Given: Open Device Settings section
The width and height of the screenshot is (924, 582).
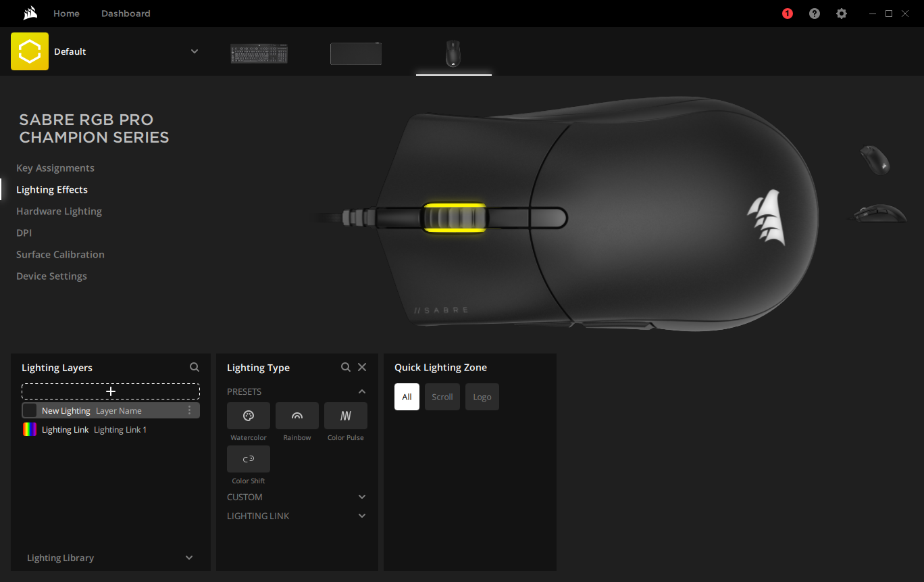Looking at the screenshot, I should pos(51,276).
